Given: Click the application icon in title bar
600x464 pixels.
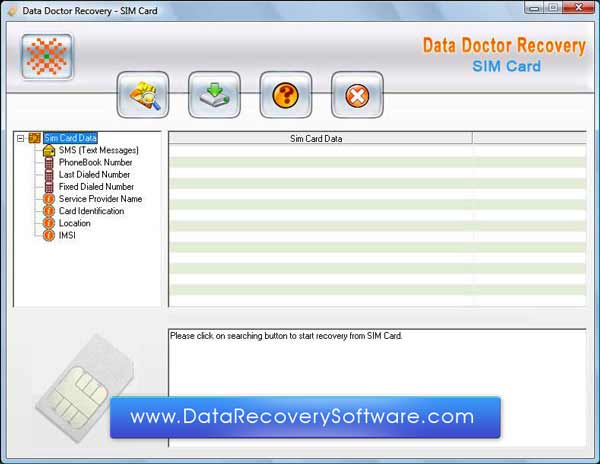Looking at the screenshot, I should pos(13,11).
